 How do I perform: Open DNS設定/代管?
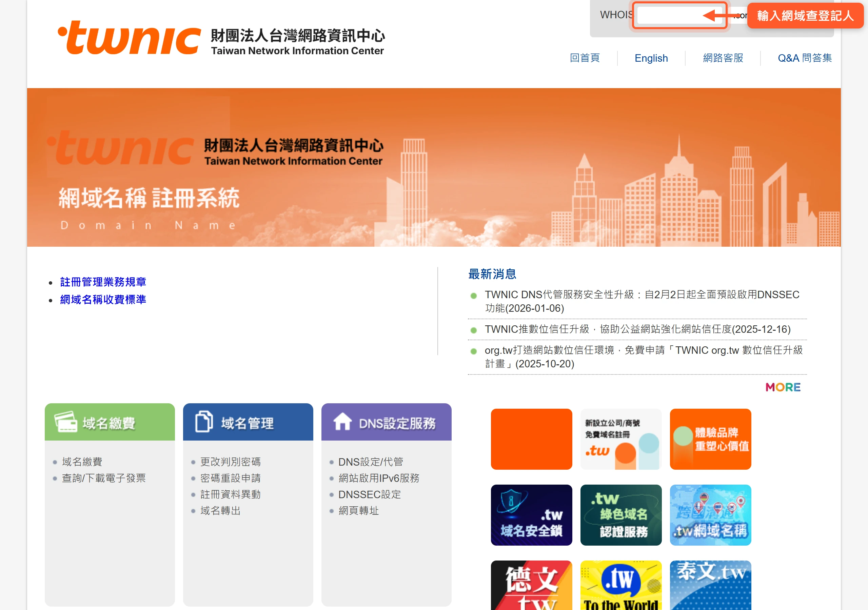(371, 462)
